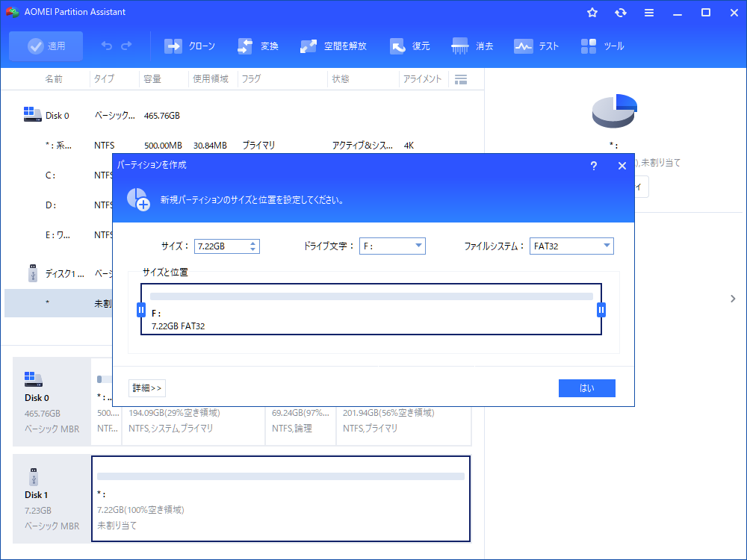
Task: Click the Disk 1 USB icon in disk map
Action: [x=34, y=476]
